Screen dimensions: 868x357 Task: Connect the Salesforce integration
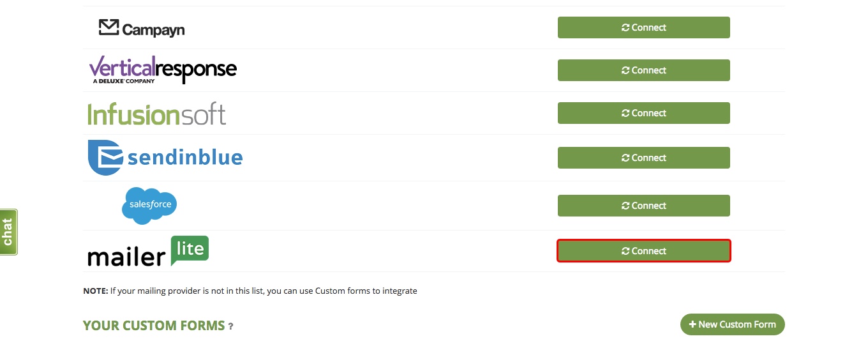643,206
